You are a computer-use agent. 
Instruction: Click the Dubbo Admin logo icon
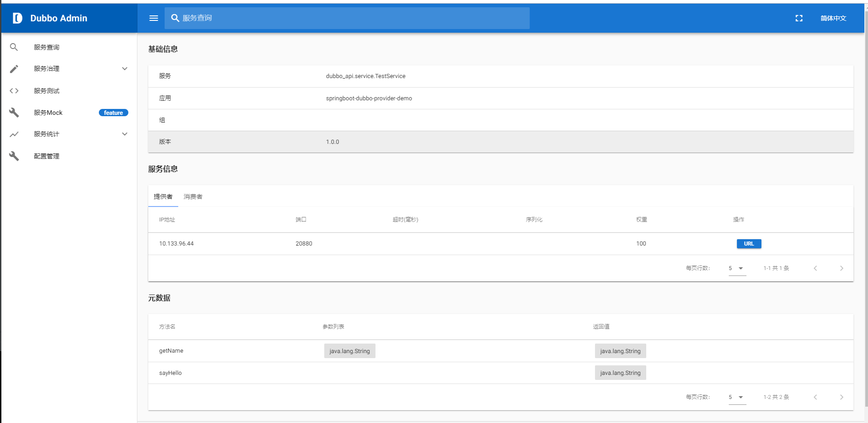[17, 18]
